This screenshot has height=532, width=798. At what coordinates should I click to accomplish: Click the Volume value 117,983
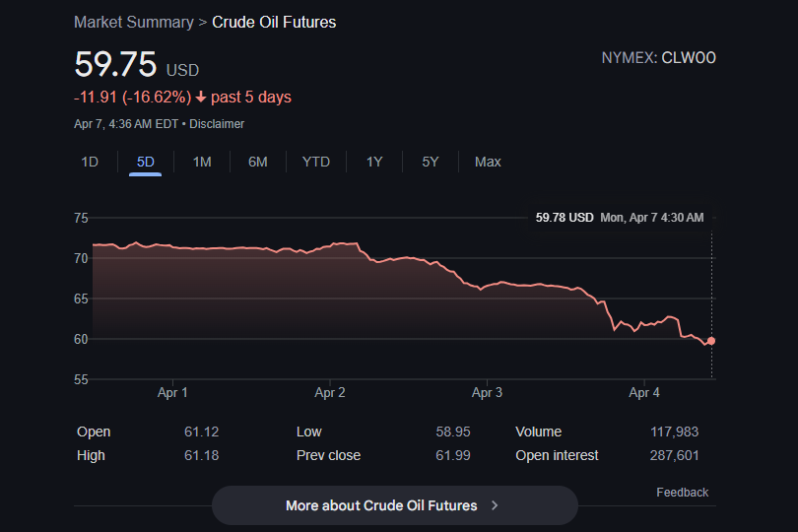point(674,432)
